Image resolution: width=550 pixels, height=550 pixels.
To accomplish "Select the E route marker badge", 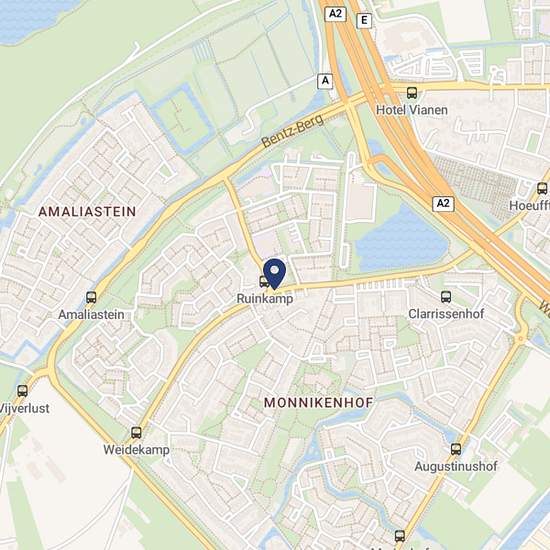I will [364, 21].
